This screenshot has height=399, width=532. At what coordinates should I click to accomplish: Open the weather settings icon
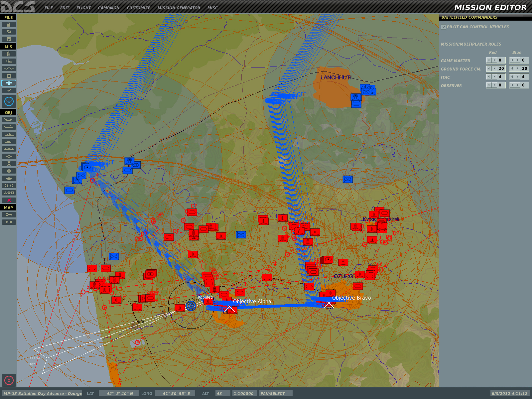[x=9, y=61]
